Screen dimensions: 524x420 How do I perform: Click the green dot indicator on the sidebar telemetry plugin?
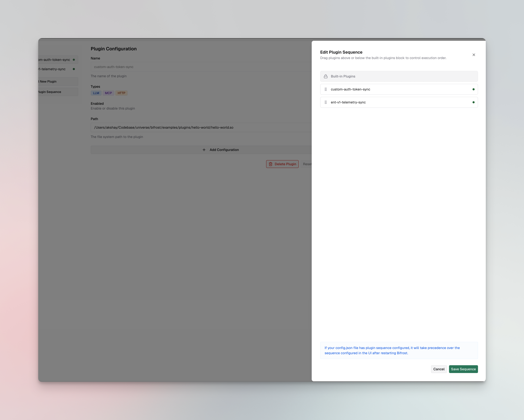[x=74, y=69]
